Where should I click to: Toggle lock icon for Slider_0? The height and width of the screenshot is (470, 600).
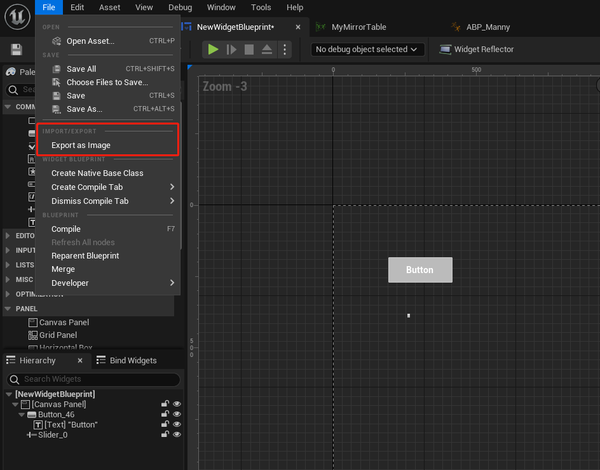click(164, 434)
